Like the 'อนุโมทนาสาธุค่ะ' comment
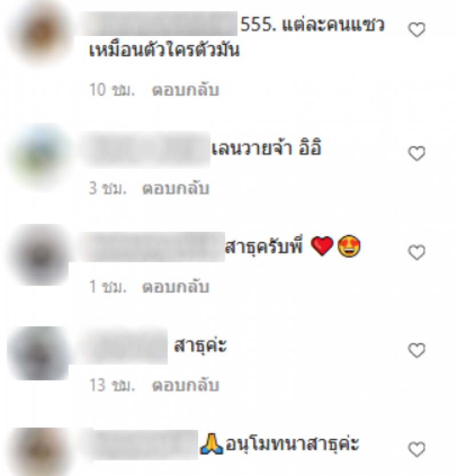Viewport: 457px width, 476px height. (416, 449)
